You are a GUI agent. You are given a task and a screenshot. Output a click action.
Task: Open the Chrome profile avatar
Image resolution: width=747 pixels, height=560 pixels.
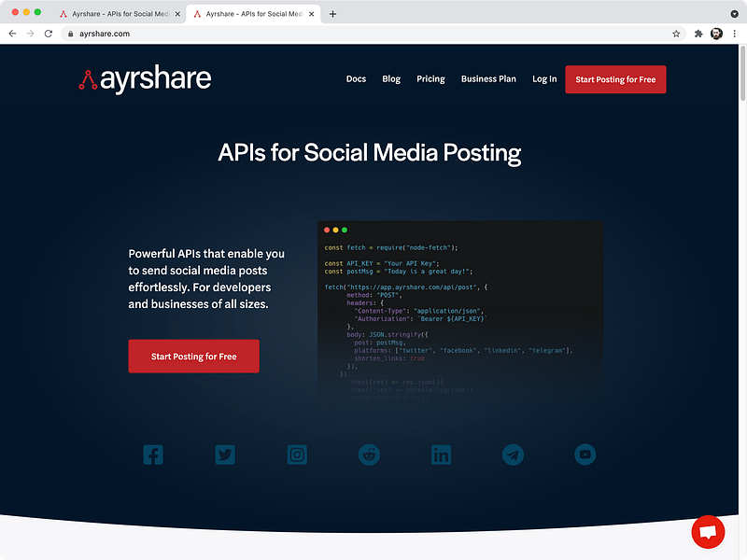pyautogui.click(x=716, y=34)
